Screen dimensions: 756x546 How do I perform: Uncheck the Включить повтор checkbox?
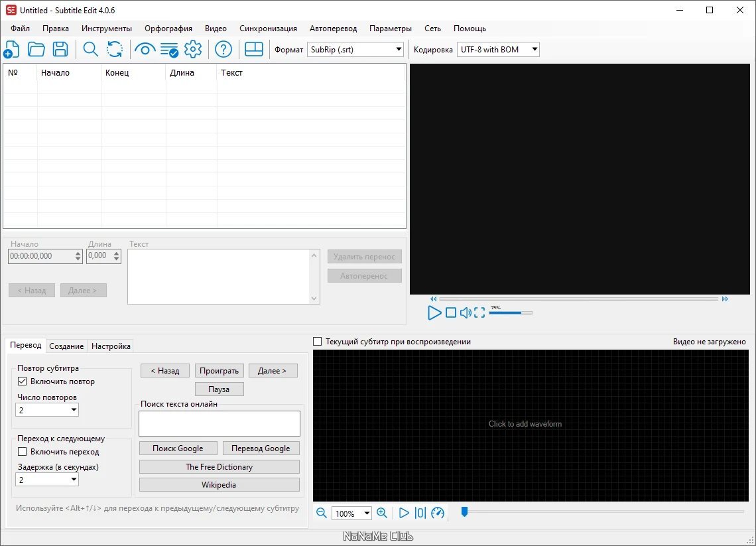(x=22, y=381)
